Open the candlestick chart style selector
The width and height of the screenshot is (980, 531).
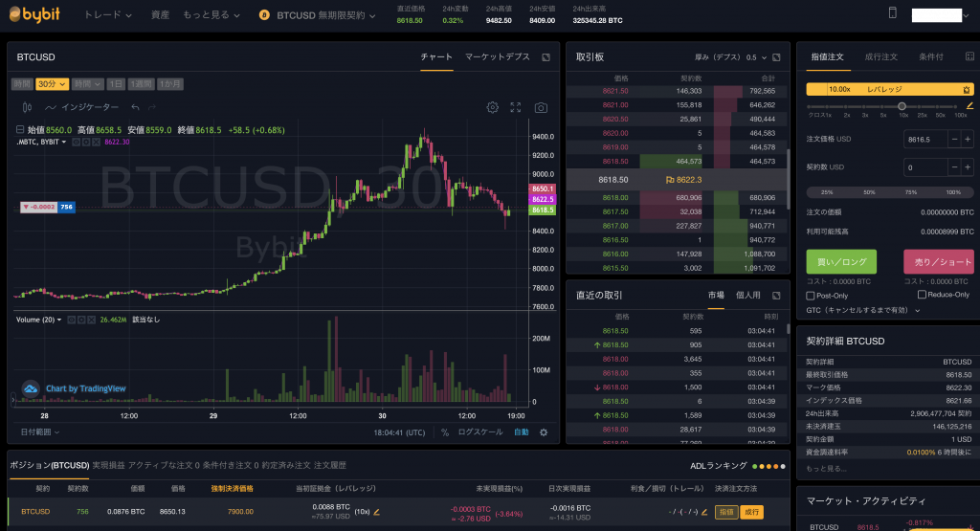point(27,107)
